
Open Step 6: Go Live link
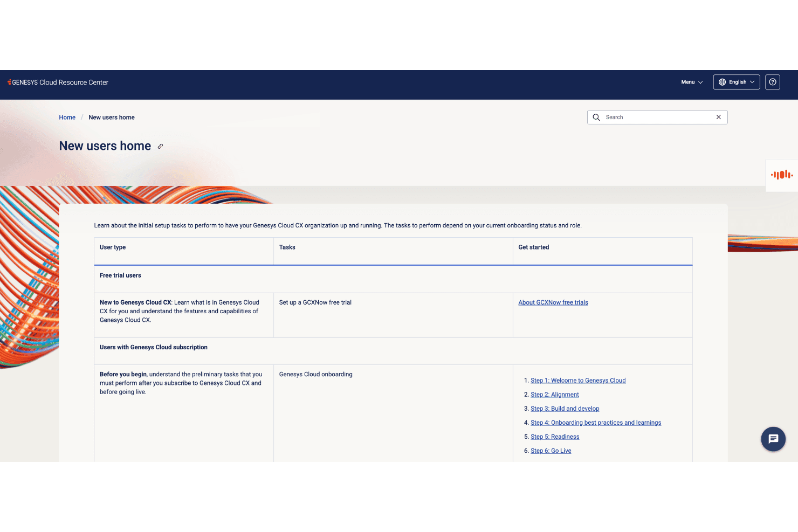[551, 451]
